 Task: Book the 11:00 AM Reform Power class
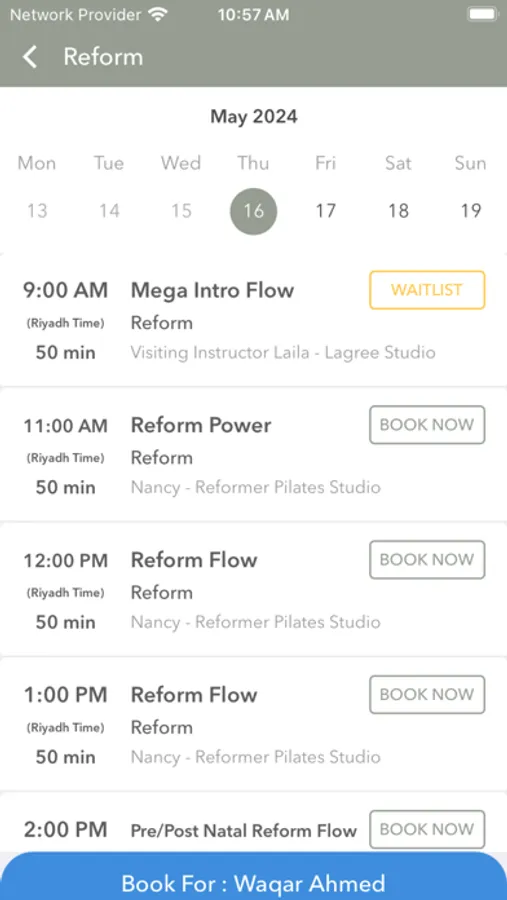point(427,425)
